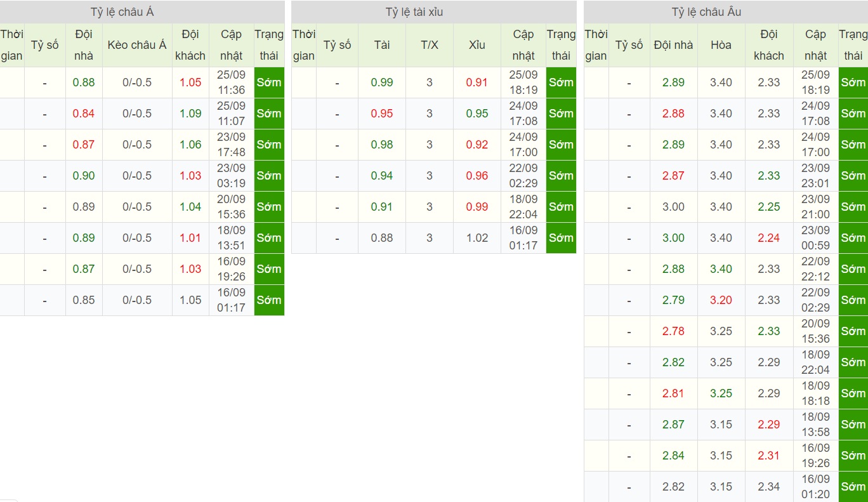Select the "T/X" column header
The height and width of the screenshot is (502, 868).
[430, 45]
